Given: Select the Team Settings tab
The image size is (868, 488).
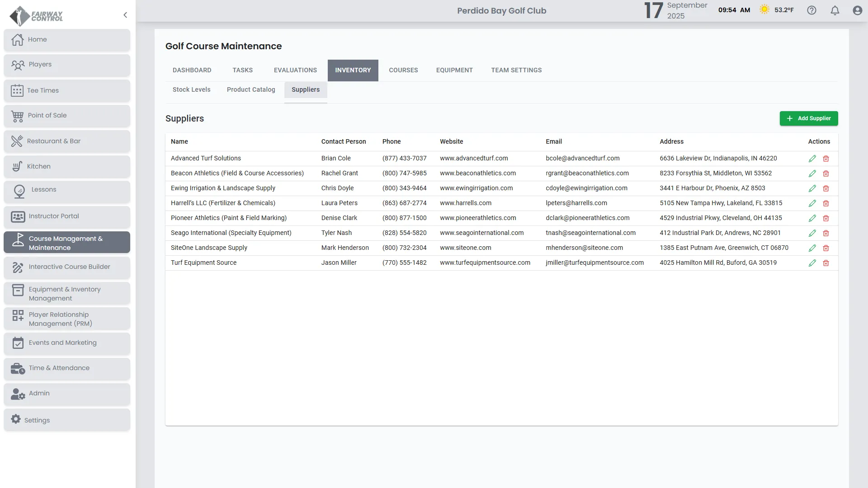Looking at the screenshot, I should [x=516, y=70].
